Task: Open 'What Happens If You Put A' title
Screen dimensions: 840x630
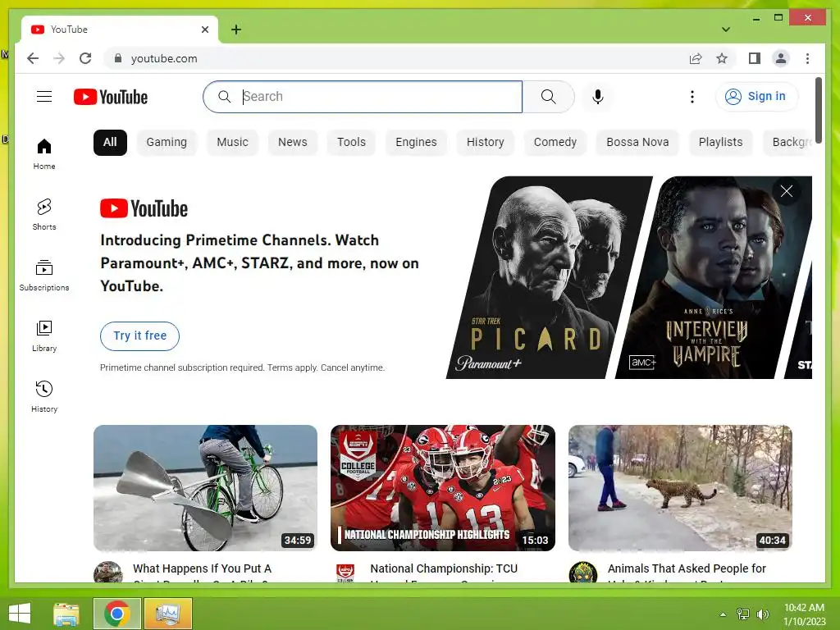Action: 203,568
